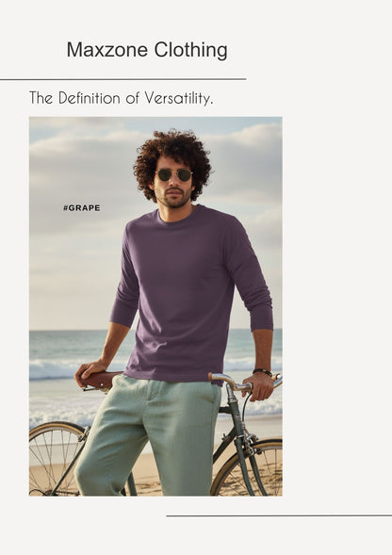Click the bracelet on the man's wrist
Image resolution: width=392 pixels, height=555 pixels.
[x=262, y=372]
